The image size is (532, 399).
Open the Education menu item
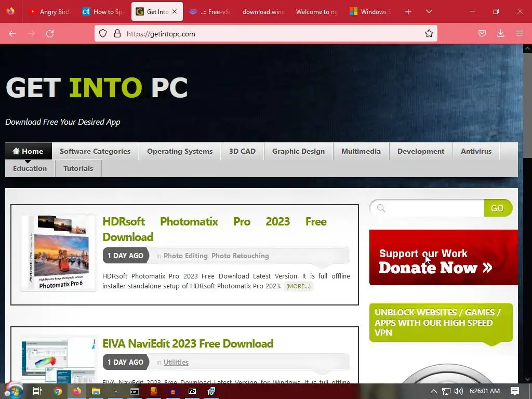coord(30,168)
